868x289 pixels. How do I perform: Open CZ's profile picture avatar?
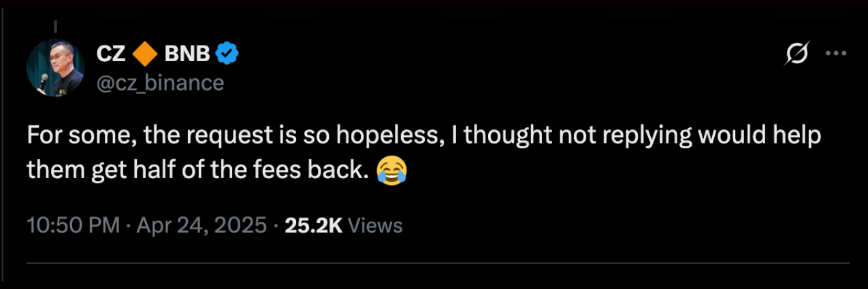coord(55,68)
